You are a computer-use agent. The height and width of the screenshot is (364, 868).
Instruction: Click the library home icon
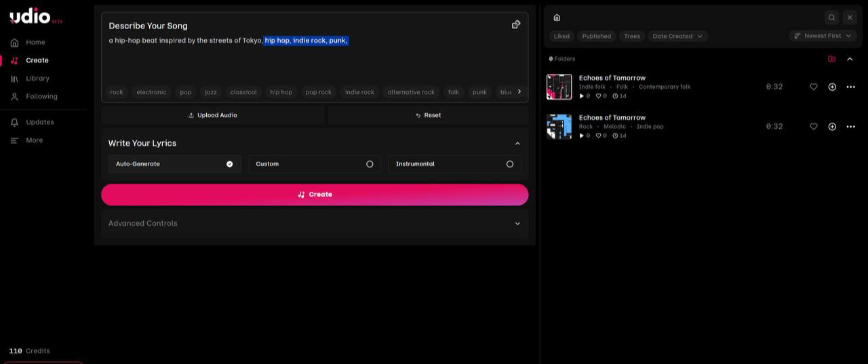click(x=557, y=18)
